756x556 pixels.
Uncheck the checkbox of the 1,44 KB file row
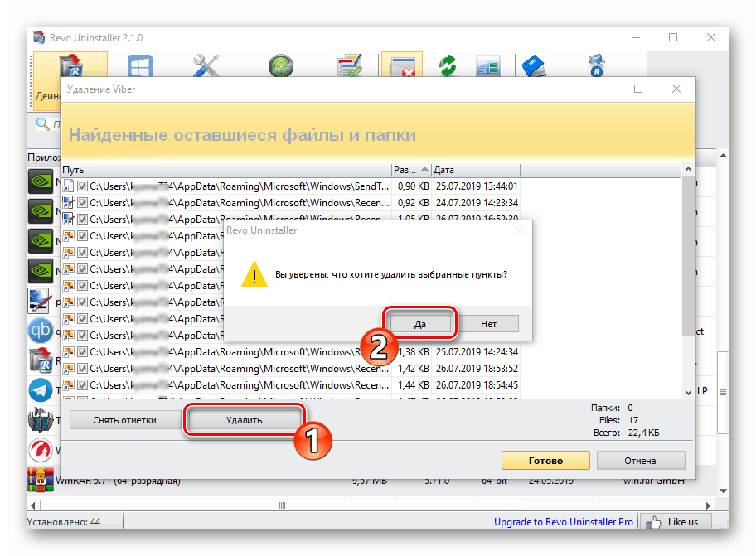(x=82, y=385)
